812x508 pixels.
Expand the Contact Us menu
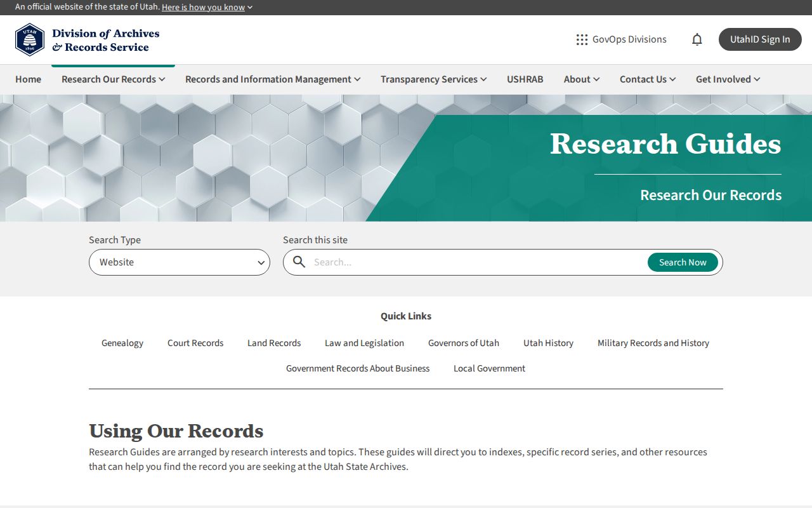[x=648, y=79]
